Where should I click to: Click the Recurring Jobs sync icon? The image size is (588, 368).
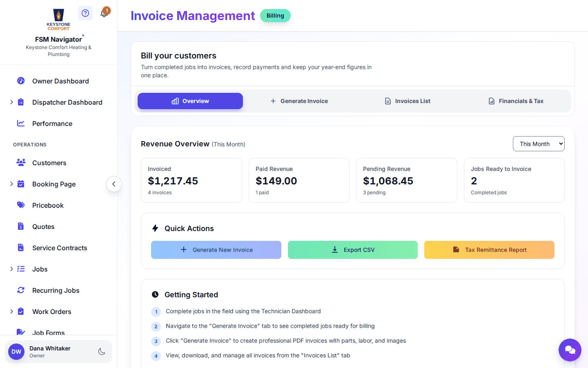click(21, 290)
